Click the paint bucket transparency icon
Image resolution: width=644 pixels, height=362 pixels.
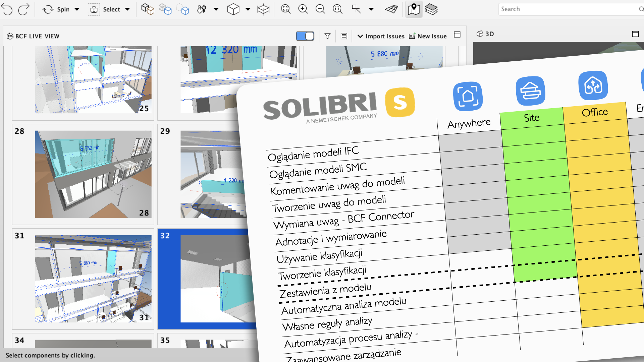tap(201, 9)
